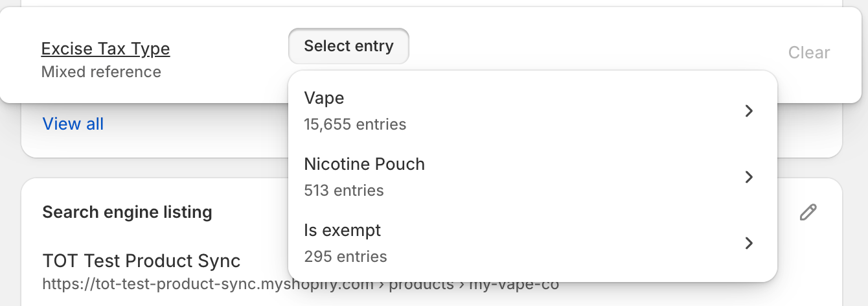Edit the search engine listing with pencil icon
This screenshot has height=306, width=868.
click(808, 212)
